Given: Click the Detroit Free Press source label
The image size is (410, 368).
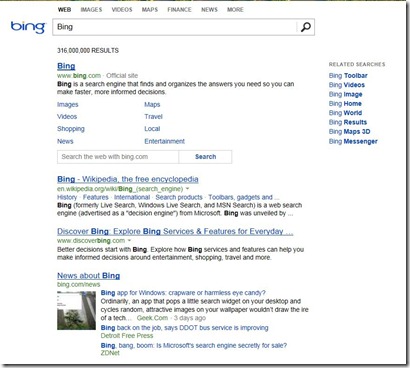Looking at the screenshot, I should pos(127,336).
